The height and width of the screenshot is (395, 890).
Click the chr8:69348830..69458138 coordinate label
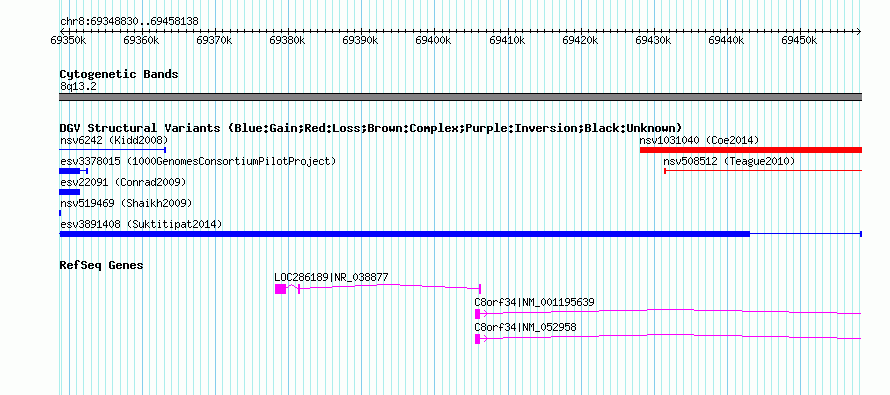[x=129, y=22]
